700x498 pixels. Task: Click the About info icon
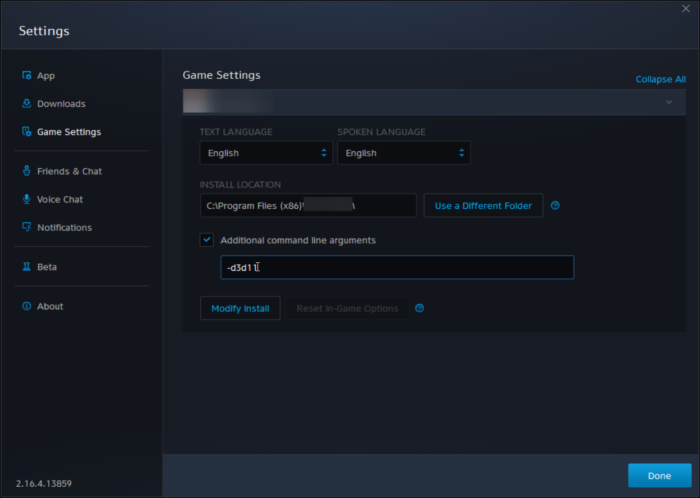coord(27,306)
